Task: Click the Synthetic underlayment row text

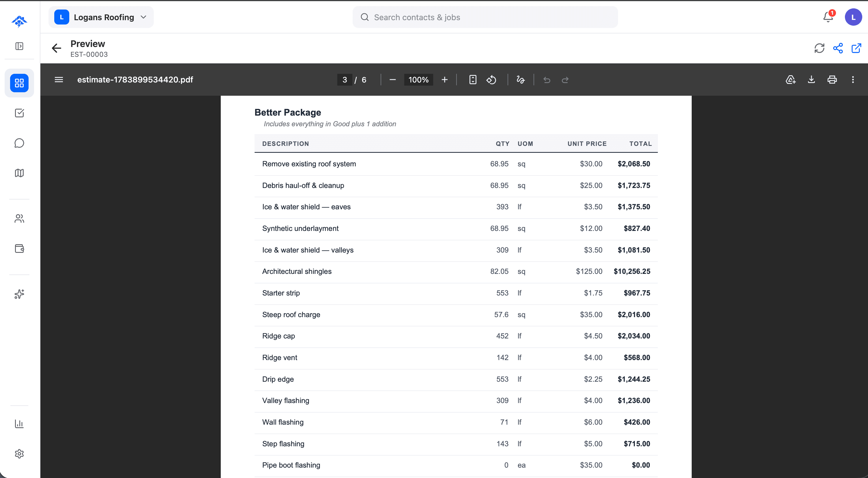Action: [x=300, y=229]
